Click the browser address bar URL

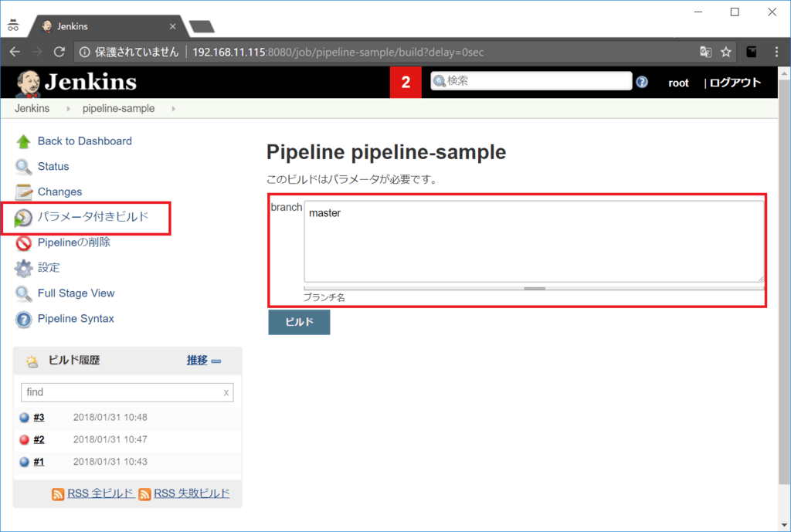pos(338,52)
